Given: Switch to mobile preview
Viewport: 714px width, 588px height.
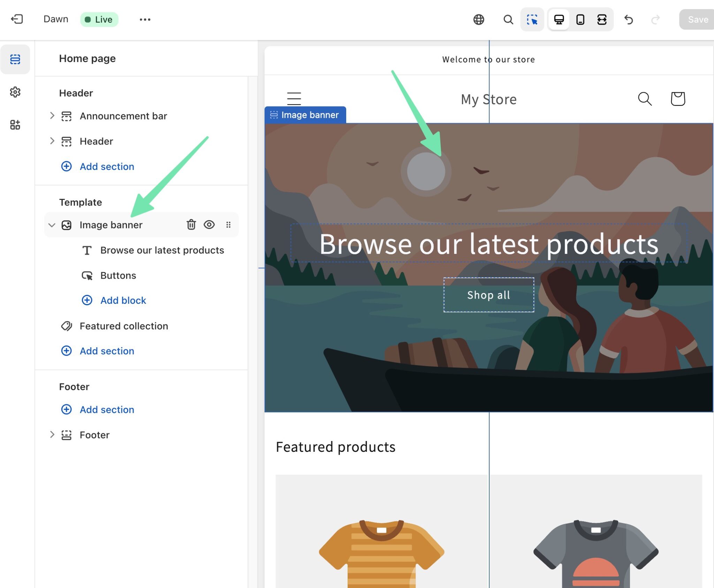Looking at the screenshot, I should (580, 20).
